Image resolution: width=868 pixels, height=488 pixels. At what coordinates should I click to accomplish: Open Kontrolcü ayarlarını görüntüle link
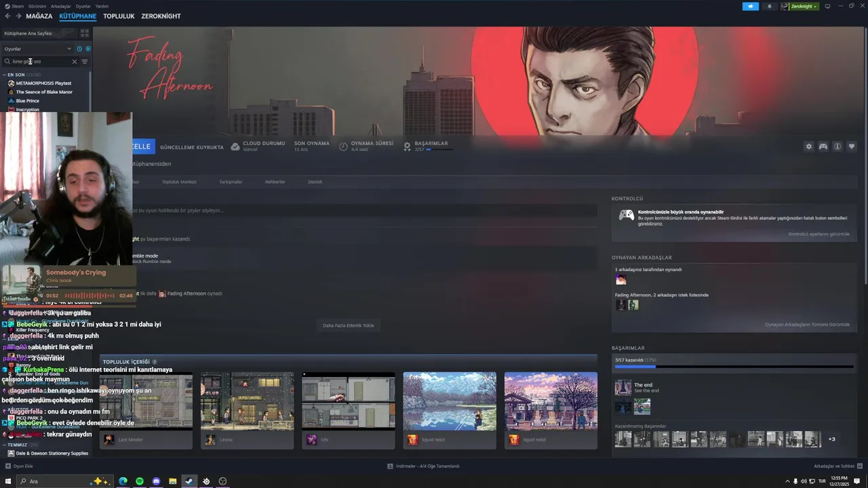(818, 234)
